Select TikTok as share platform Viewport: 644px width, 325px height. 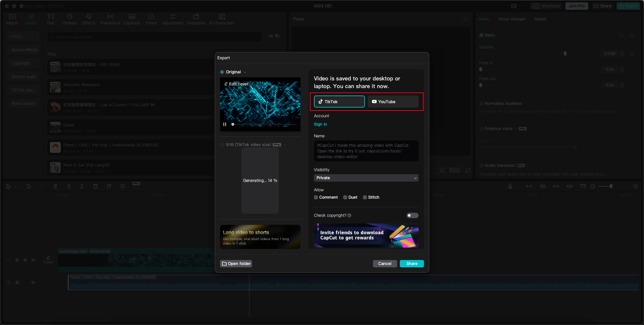[339, 102]
